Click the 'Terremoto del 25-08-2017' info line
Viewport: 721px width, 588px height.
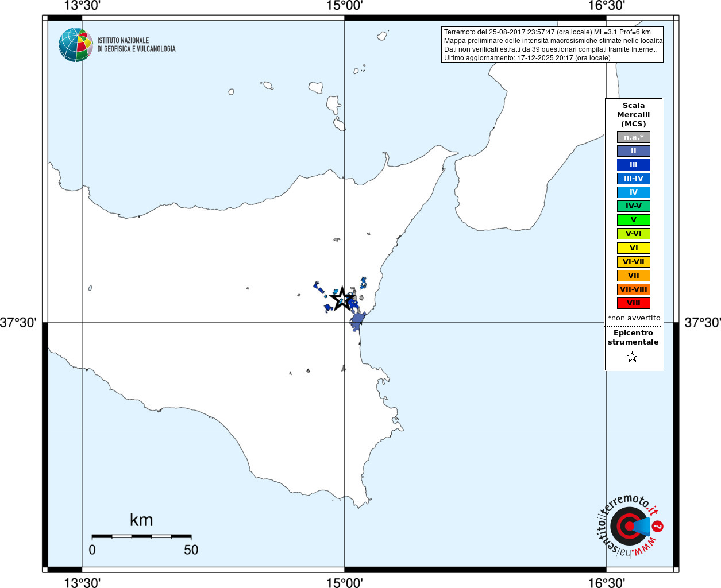tap(547, 32)
